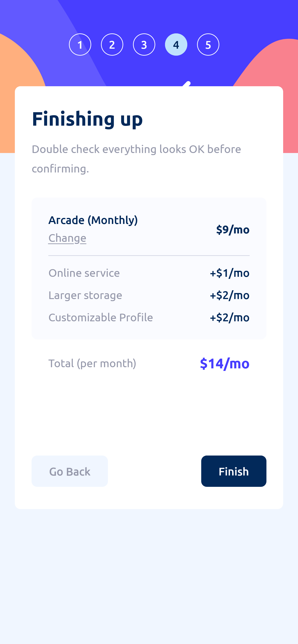Select the Customizable Profile add-on row

coord(149,318)
